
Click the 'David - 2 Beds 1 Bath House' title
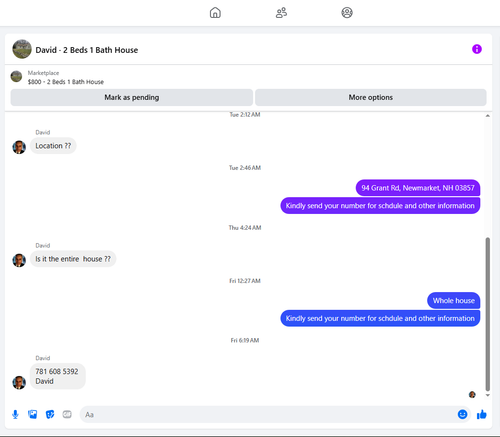tap(87, 50)
